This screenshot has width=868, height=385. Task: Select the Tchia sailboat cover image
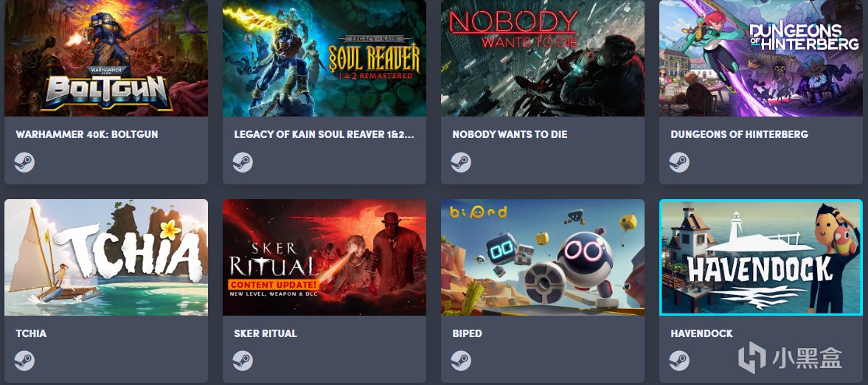(x=106, y=257)
